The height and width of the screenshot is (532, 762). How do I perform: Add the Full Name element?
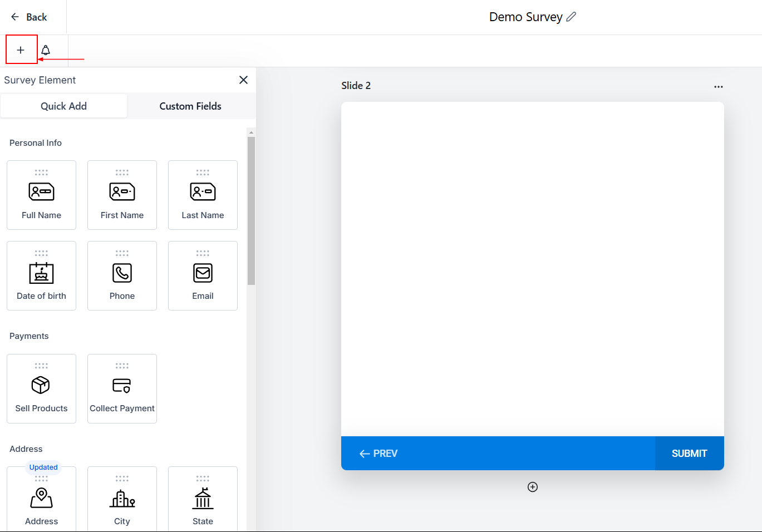click(x=42, y=195)
